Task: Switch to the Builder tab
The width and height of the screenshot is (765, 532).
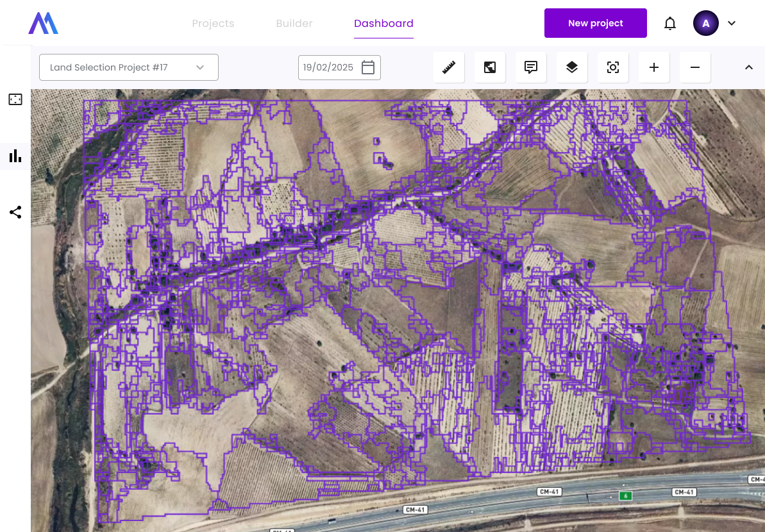Action: pyautogui.click(x=294, y=24)
